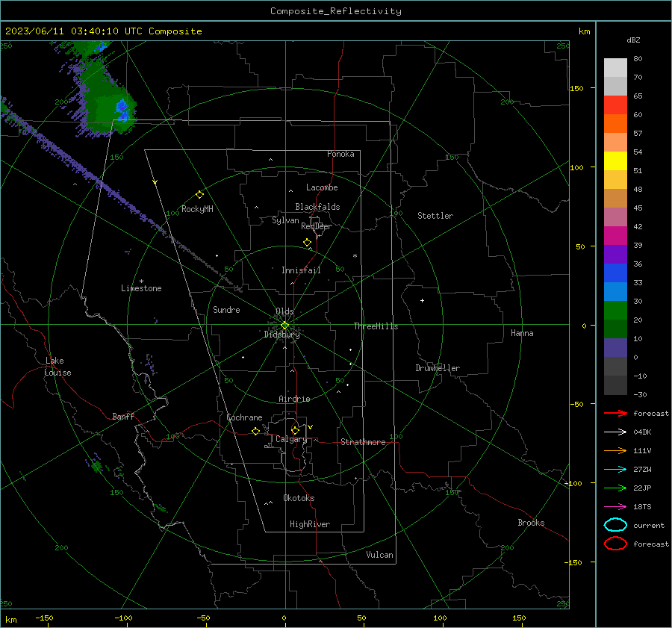
Task: Click the Brooks label
Action: coord(531,523)
